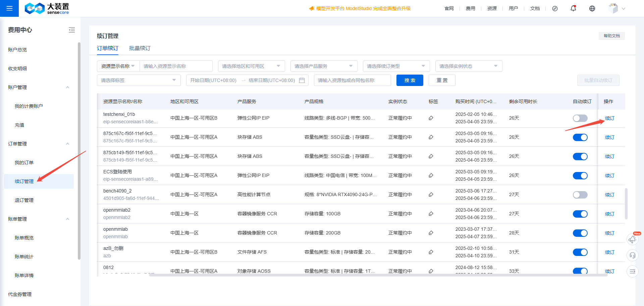This screenshot has width=644, height=306.
Task: Open 用户 in top navigation
Action: click(513, 8)
